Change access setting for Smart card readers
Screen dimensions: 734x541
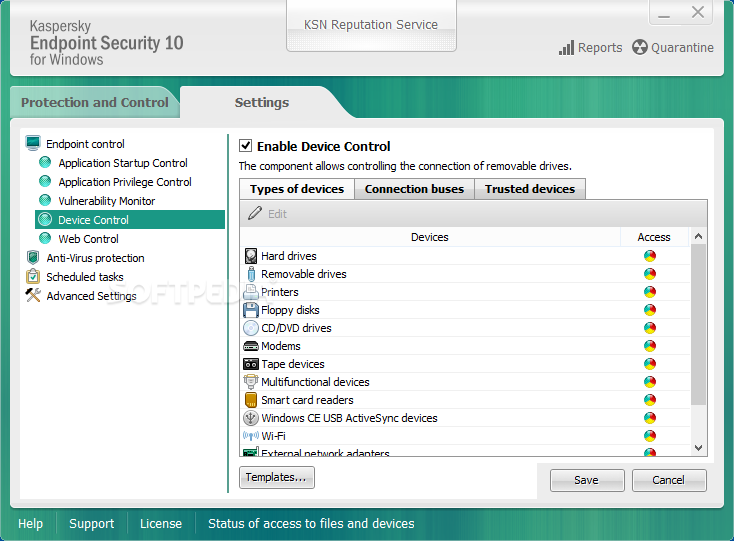pos(650,400)
